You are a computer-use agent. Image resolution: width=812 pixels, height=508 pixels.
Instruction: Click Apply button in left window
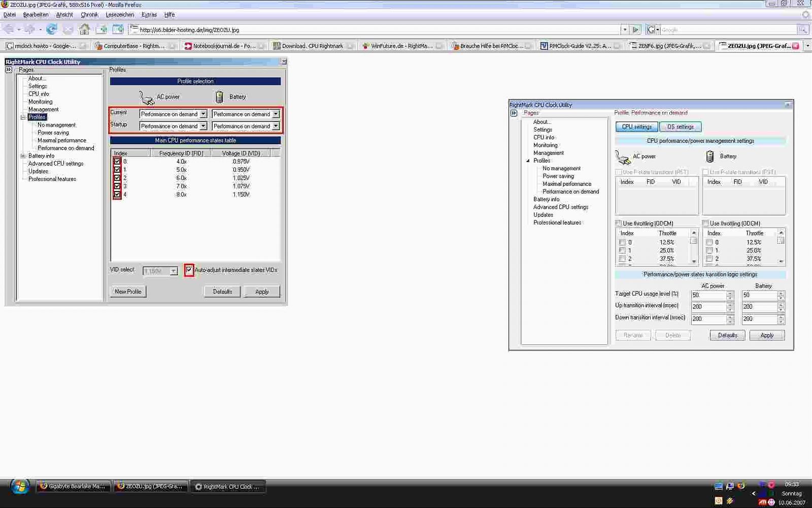(x=262, y=292)
